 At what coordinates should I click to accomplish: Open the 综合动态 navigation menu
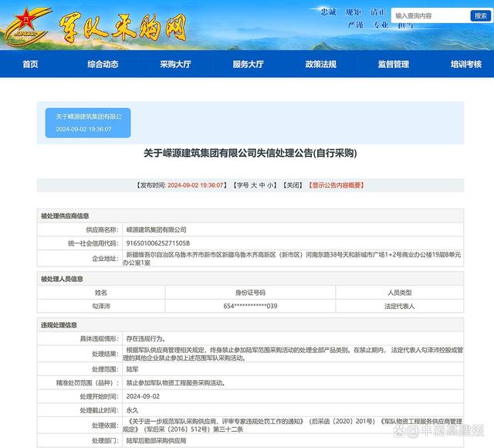103,64
